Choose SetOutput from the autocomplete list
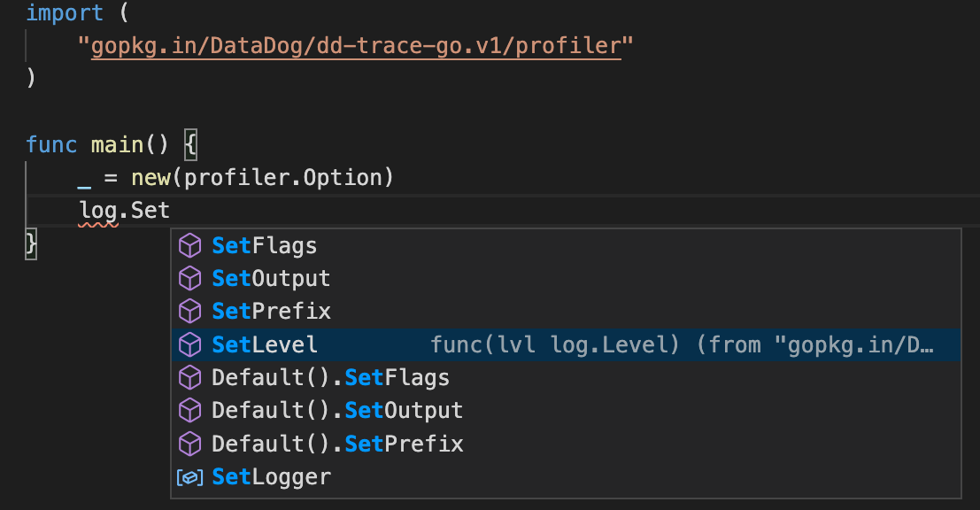This screenshot has height=510, width=980. tap(566, 278)
